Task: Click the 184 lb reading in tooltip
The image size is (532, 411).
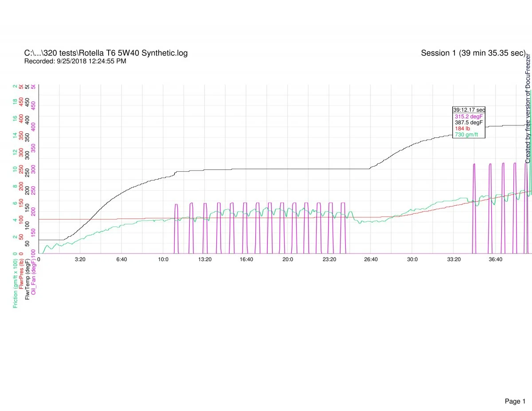Action: point(462,129)
